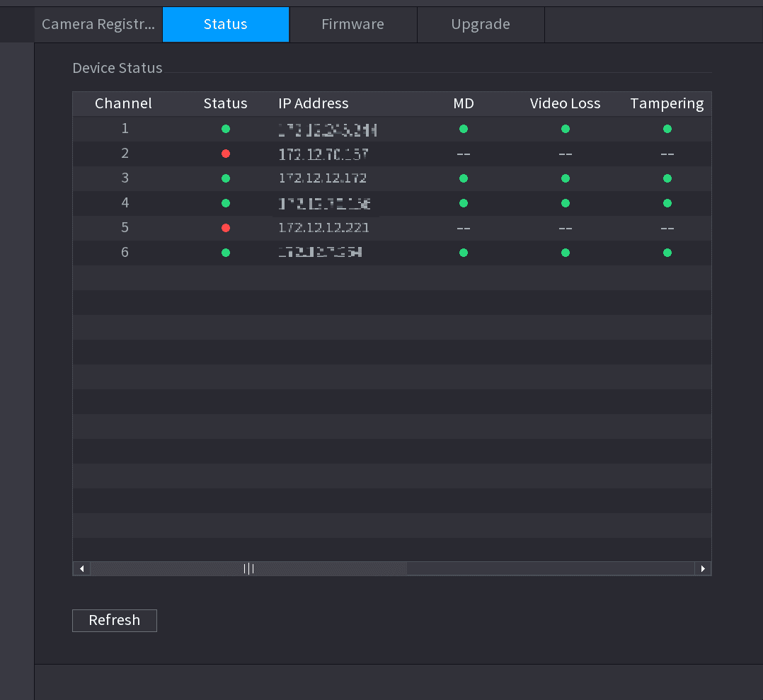Click the Tampering dot for channel 3
Screen dimensions: 763x700
click(667, 178)
